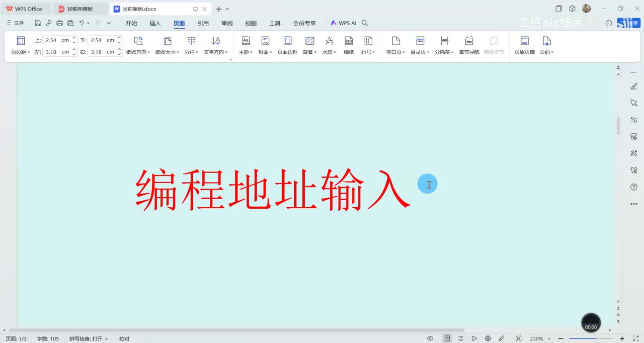Open the 页眉页脚 header and footer tool
644x343 pixels.
pos(525,46)
